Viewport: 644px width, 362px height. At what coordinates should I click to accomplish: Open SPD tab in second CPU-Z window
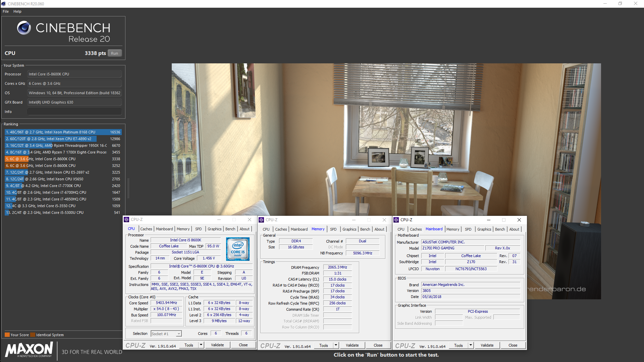pos(333,229)
